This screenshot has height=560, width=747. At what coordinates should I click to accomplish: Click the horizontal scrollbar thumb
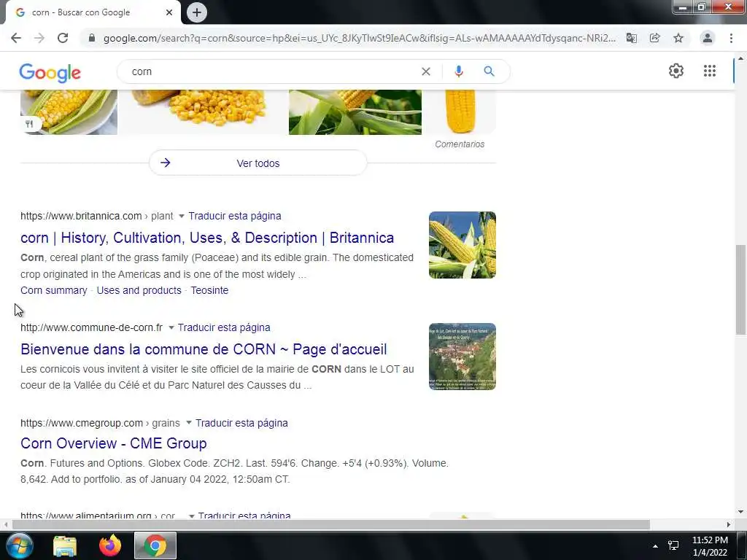coord(331,525)
